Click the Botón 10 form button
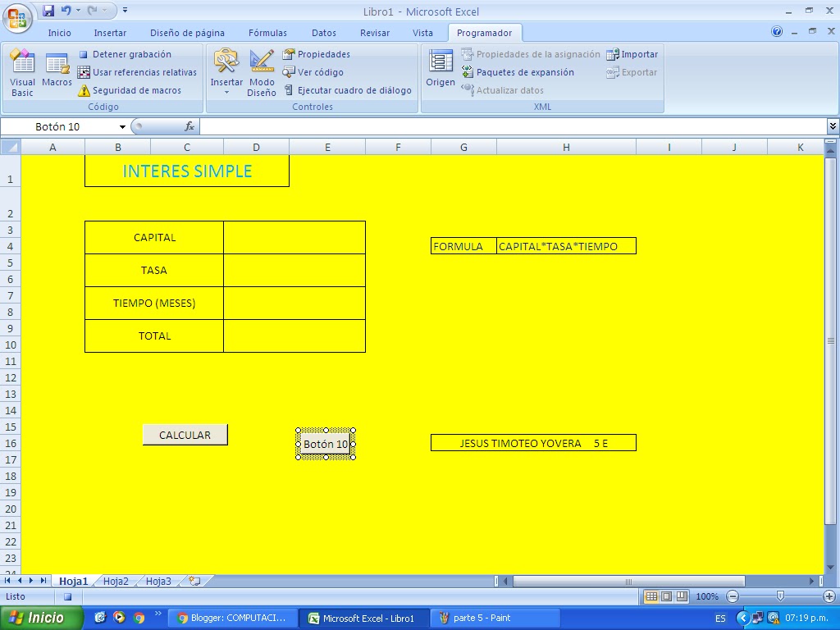 (x=325, y=443)
